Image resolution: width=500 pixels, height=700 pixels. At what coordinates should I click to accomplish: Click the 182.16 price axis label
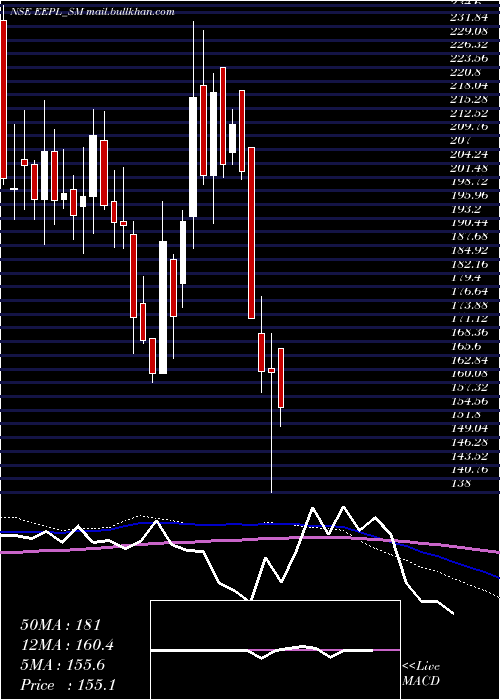pos(468,263)
